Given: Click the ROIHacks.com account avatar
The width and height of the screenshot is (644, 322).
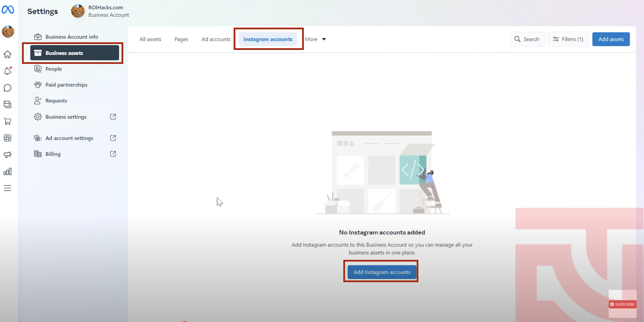Looking at the screenshot, I should coord(78,11).
